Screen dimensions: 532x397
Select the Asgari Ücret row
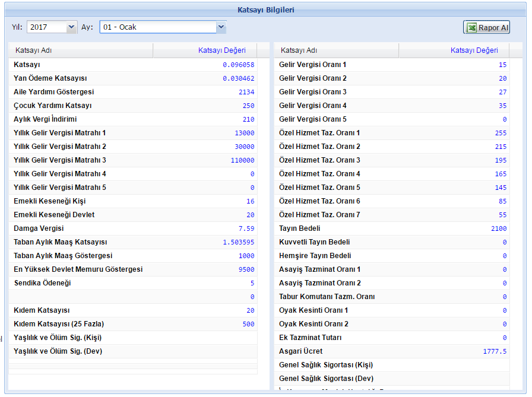coord(301,351)
